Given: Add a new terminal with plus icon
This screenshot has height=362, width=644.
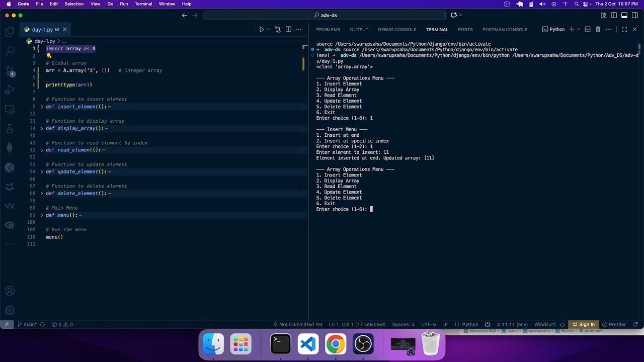Looking at the screenshot, I should tap(572, 30).
